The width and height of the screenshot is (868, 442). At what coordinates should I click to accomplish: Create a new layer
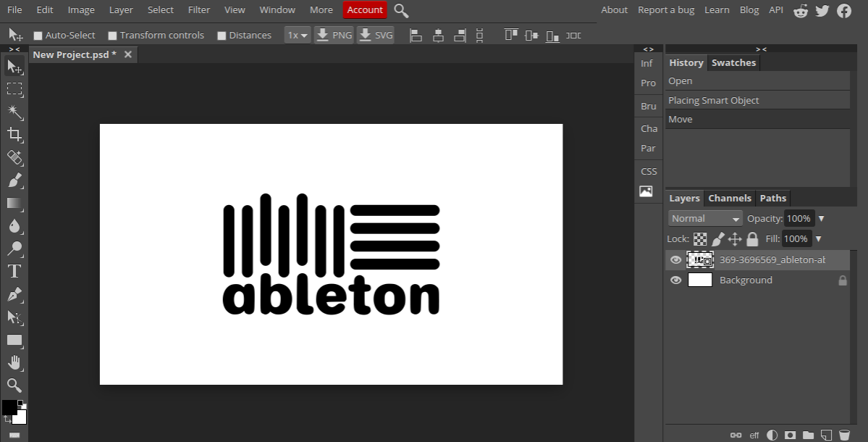pyautogui.click(x=826, y=435)
